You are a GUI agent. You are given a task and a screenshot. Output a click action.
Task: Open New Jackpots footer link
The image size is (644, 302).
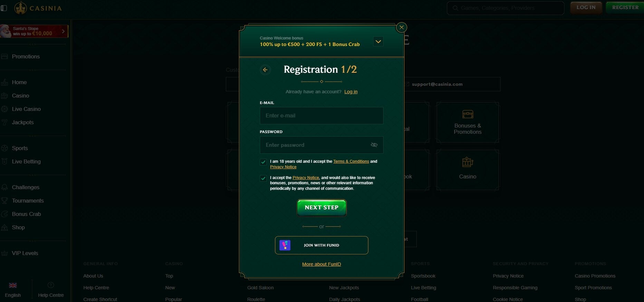[x=344, y=288]
